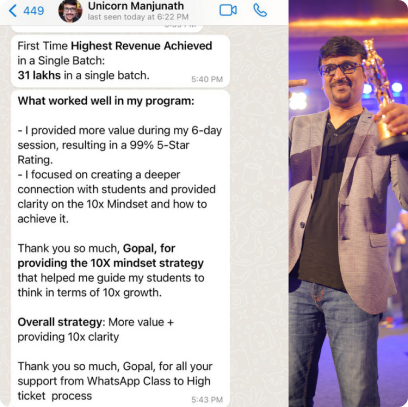Tap the partially hidden message bubble at top
This screenshot has width=408, height=407.
107,28
